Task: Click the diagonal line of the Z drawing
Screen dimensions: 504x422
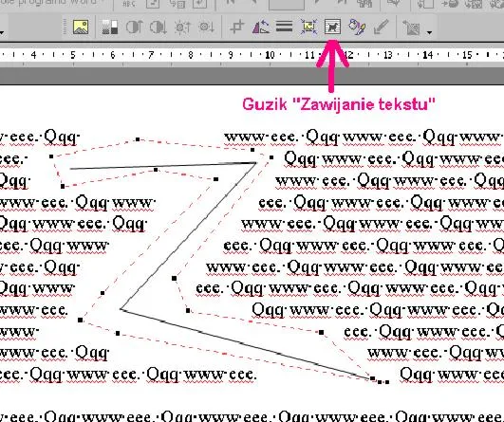Action: pos(188,236)
